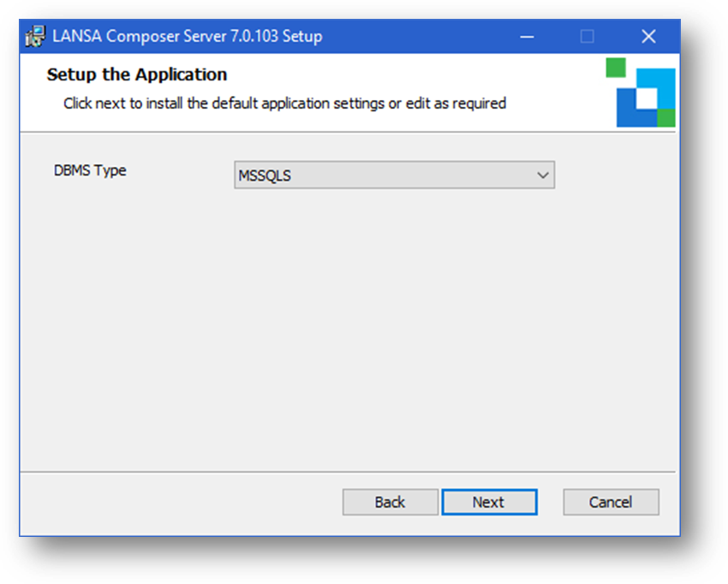Click the 'Click next to install' instruction text
The image size is (728, 584).
[284, 104]
